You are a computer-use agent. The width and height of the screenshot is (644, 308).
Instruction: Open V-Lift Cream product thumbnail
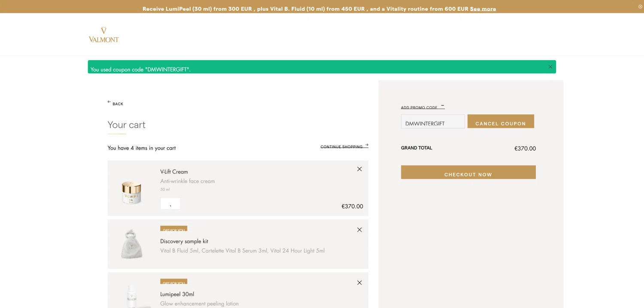pos(131,192)
